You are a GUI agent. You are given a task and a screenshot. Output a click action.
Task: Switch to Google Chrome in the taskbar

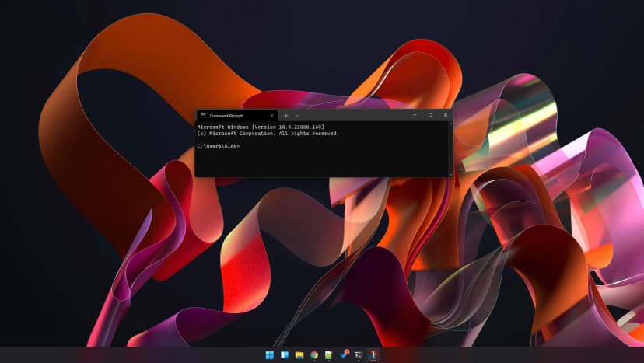tap(313, 355)
